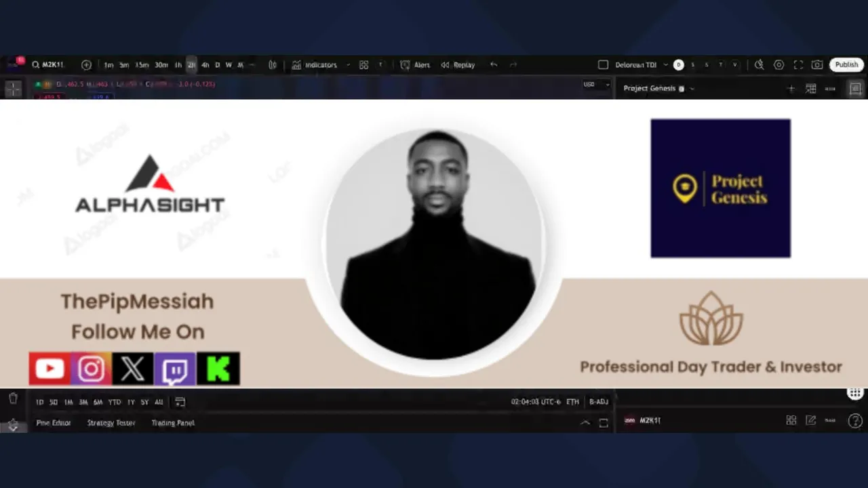Viewport: 868px width, 488px height.
Task: Expand the Project Genesis watchlist dropdown
Action: (x=692, y=89)
